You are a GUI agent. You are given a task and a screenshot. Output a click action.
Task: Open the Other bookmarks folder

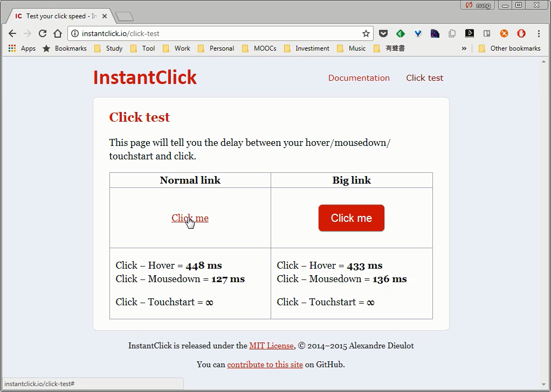tap(510, 48)
